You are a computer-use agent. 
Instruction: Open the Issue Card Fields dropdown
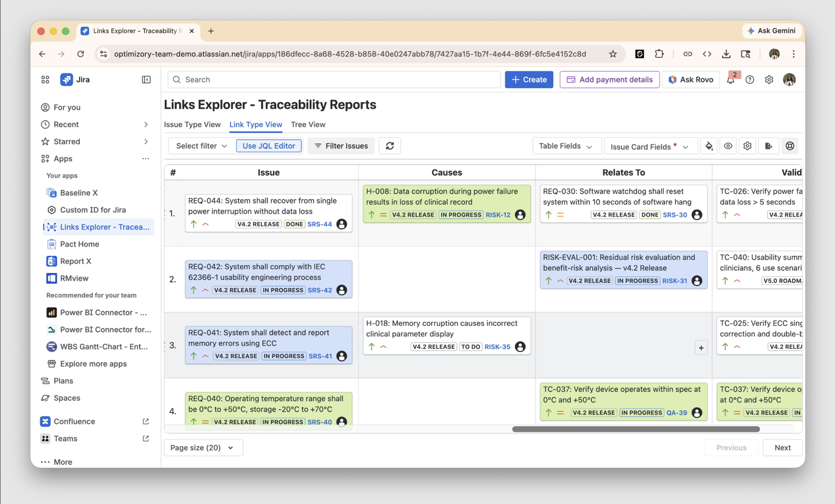point(649,146)
